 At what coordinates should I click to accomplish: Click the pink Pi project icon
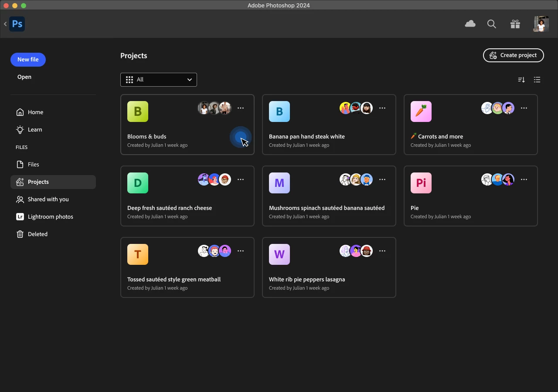tap(421, 183)
